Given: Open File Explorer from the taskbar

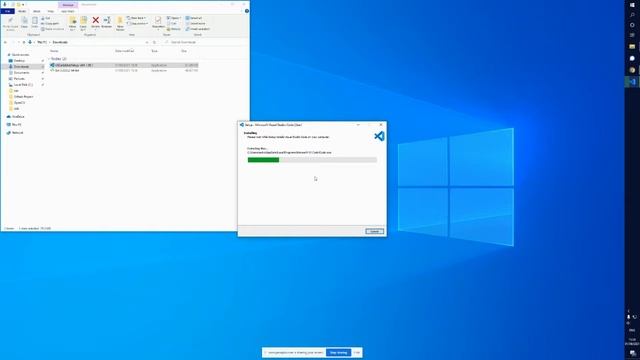Looking at the screenshot, I should coord(632,47).
